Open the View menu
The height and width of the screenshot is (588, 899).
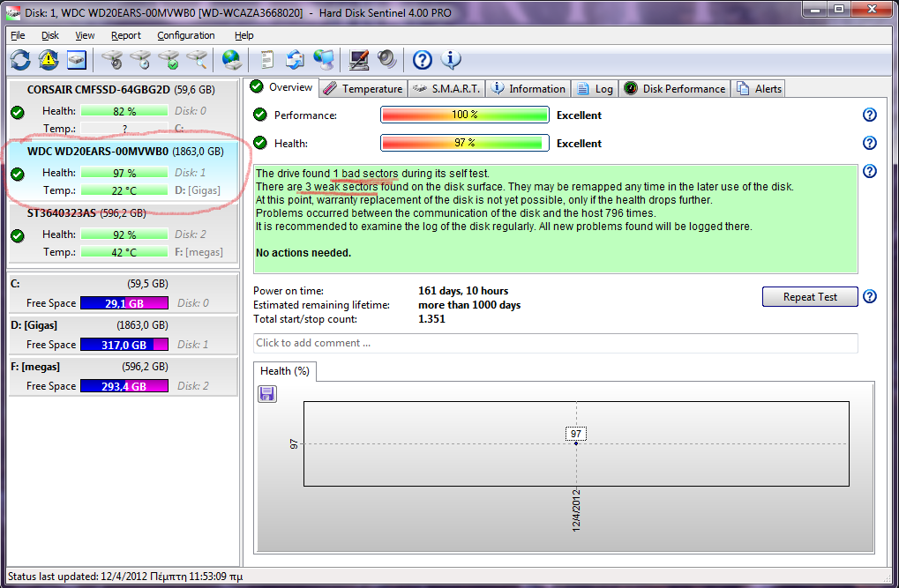(85, 35)
